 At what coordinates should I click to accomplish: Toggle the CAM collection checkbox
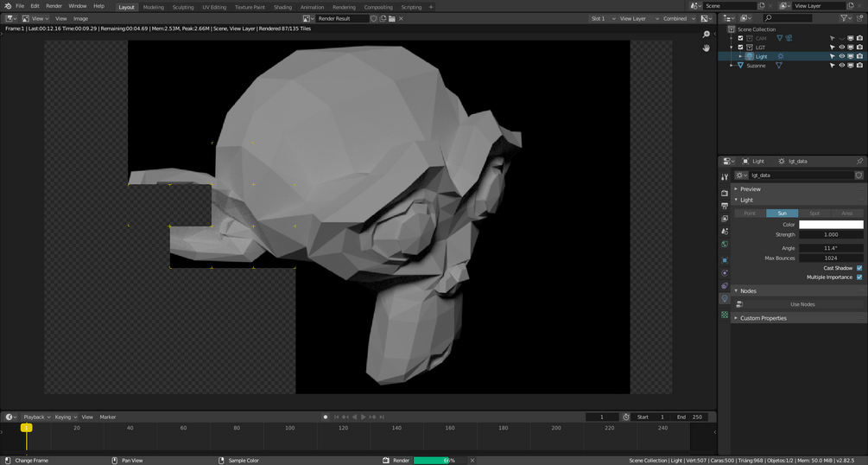pos(740,38)
